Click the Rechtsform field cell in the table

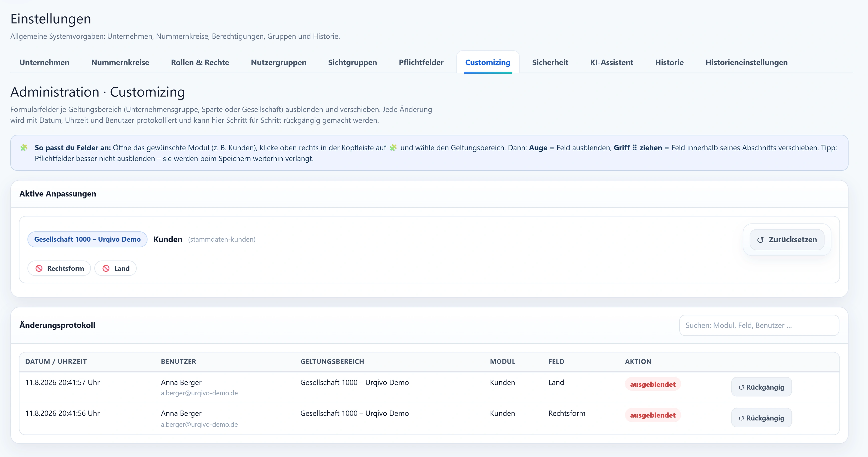(x=567, y=413)
